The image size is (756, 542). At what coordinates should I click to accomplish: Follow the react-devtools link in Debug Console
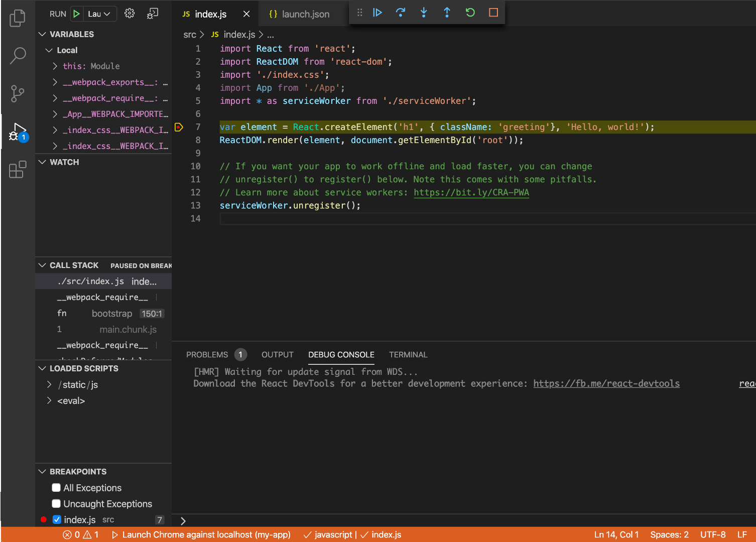[x=606, y=383]
